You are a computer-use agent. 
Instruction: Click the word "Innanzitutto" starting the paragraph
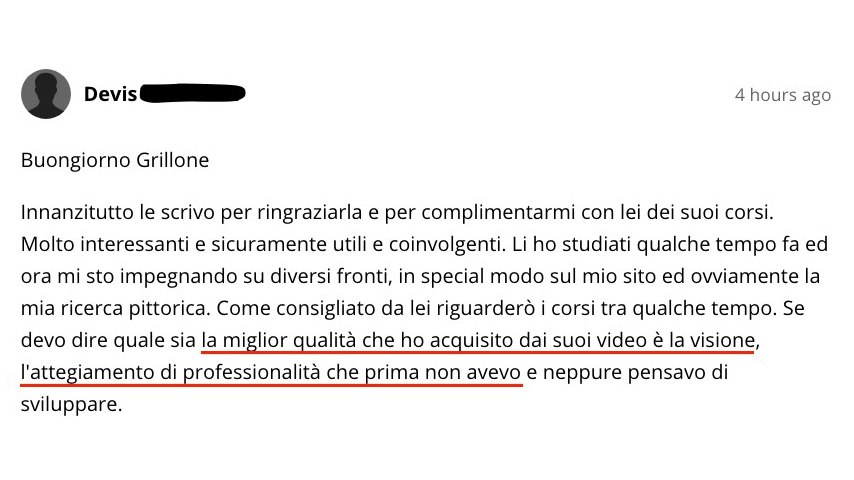(77, 212)
